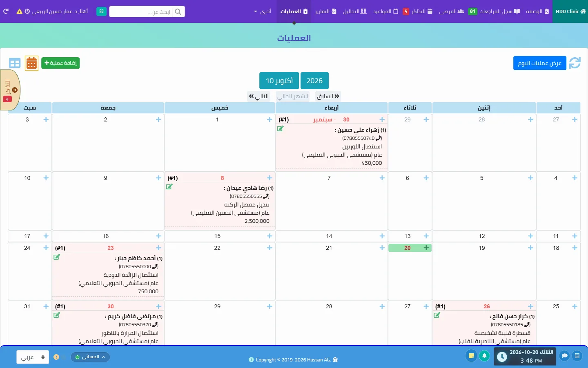Click the clock icon in the footer
This screenshot has height=368, width=588.
click(502, 357)
